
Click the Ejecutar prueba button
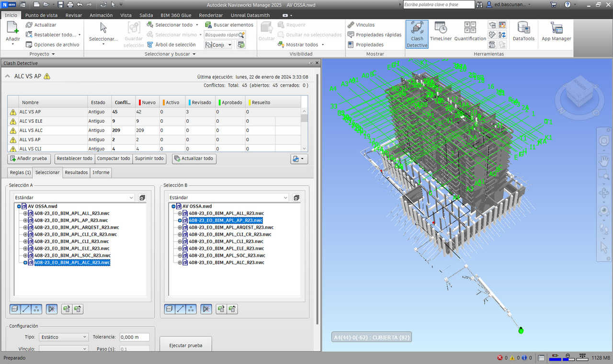(x=186, y=345)
